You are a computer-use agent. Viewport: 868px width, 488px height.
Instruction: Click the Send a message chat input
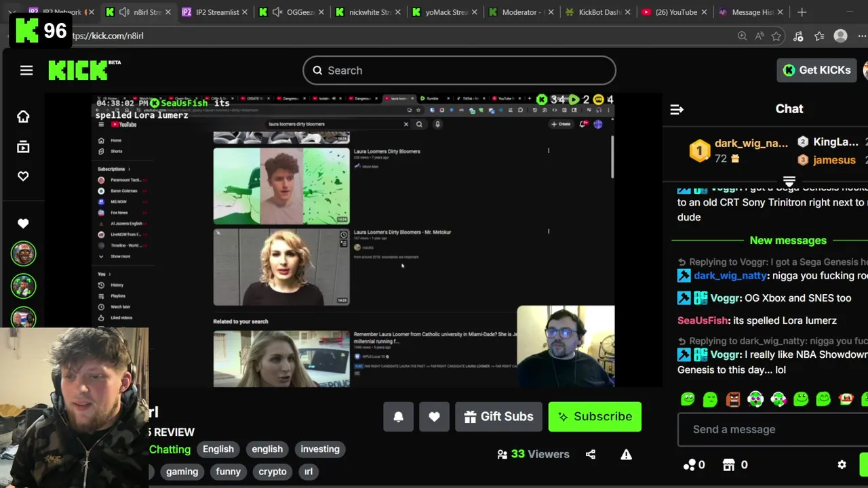click(x=773, y=429)
